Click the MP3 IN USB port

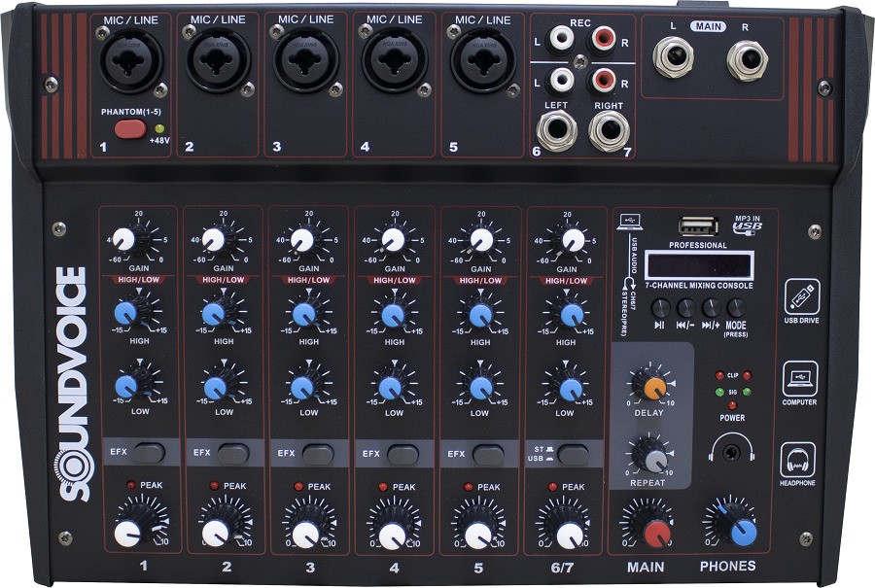tap(697, 226)
